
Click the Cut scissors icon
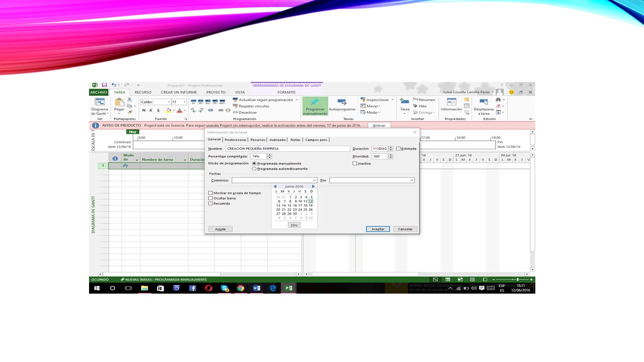click(129, 100)
